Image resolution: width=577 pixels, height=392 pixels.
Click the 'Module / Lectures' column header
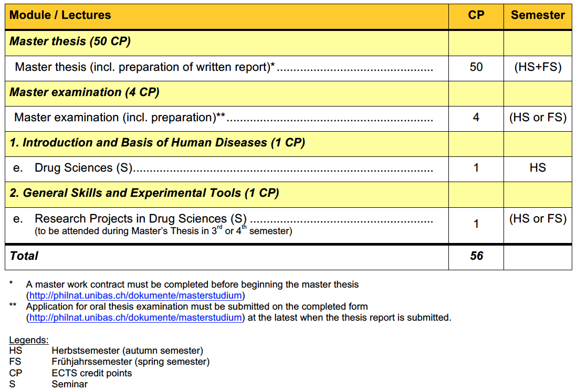pyautogui.click(x=60, y=15)
